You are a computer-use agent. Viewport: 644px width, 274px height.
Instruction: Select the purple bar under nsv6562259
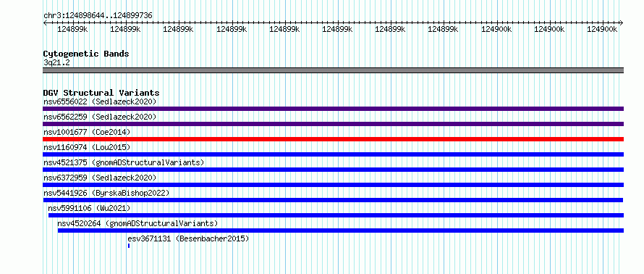click(x=333, y=124)
